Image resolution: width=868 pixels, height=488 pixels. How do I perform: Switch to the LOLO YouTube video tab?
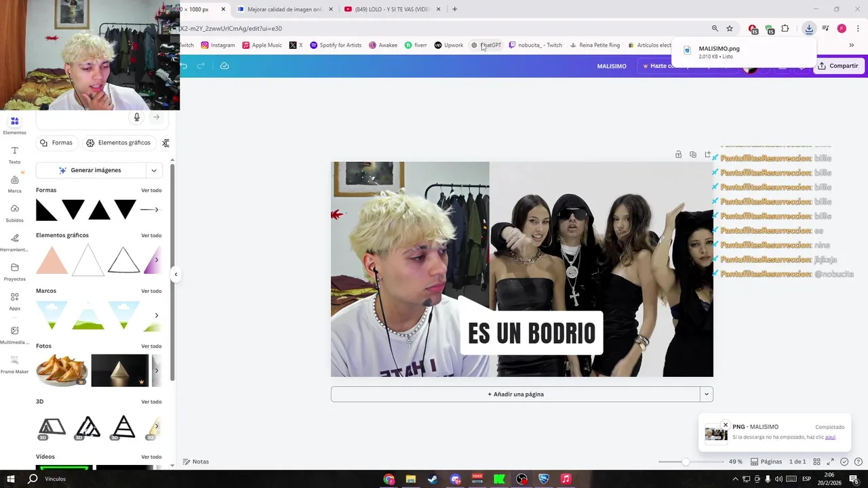click(393, 9)
